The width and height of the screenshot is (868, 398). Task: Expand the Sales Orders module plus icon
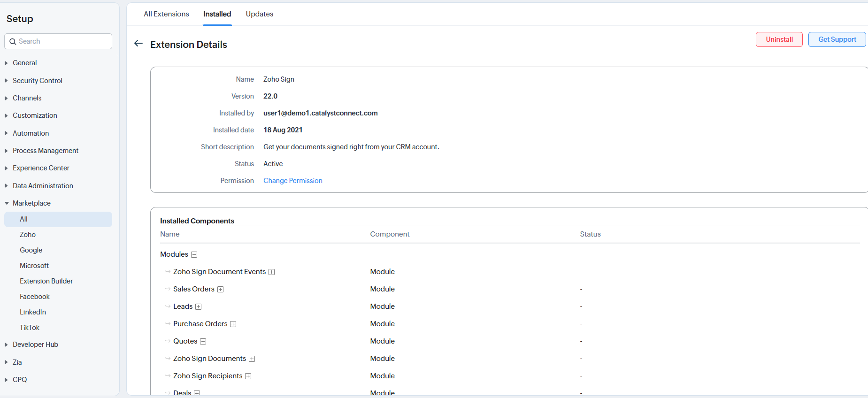221,290
